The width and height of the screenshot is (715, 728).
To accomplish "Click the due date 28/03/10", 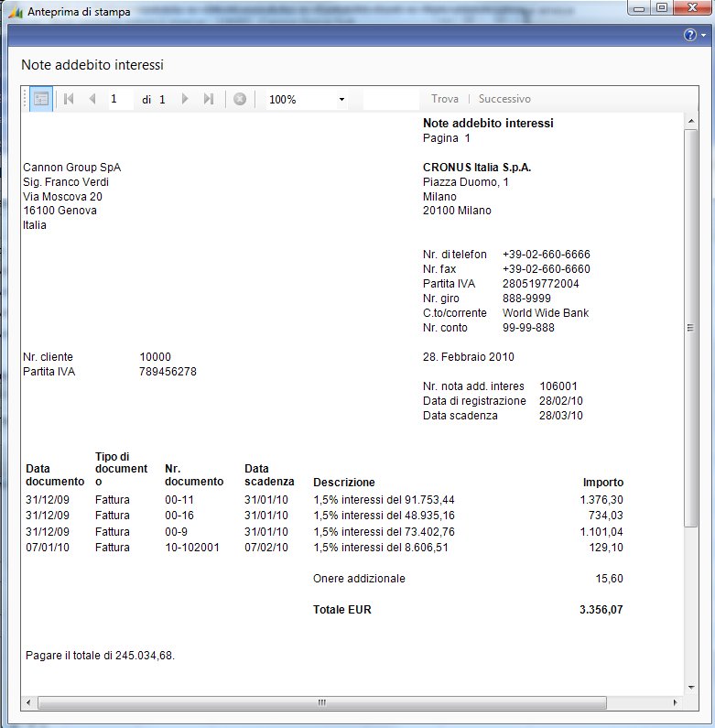I will [x=561, y=416].
